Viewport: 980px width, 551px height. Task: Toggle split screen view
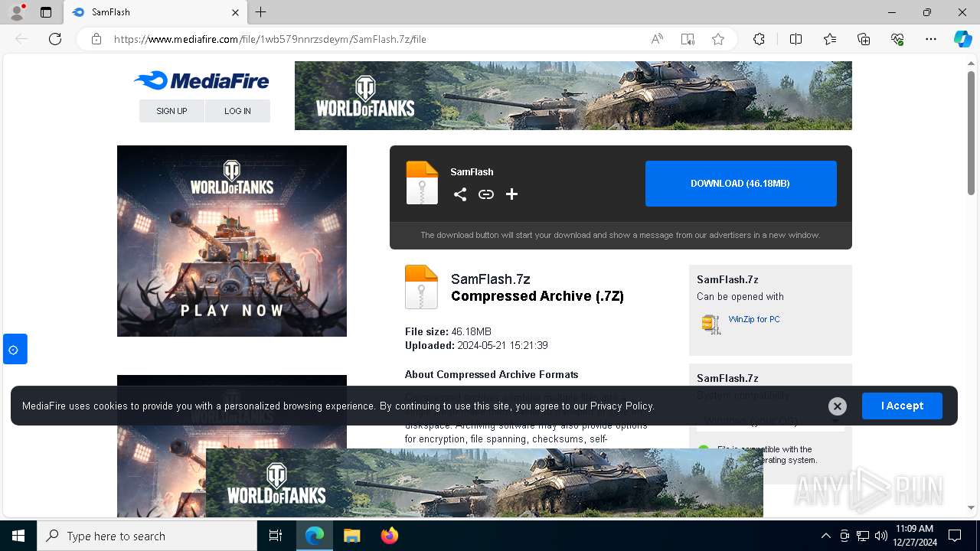(795, 39)
